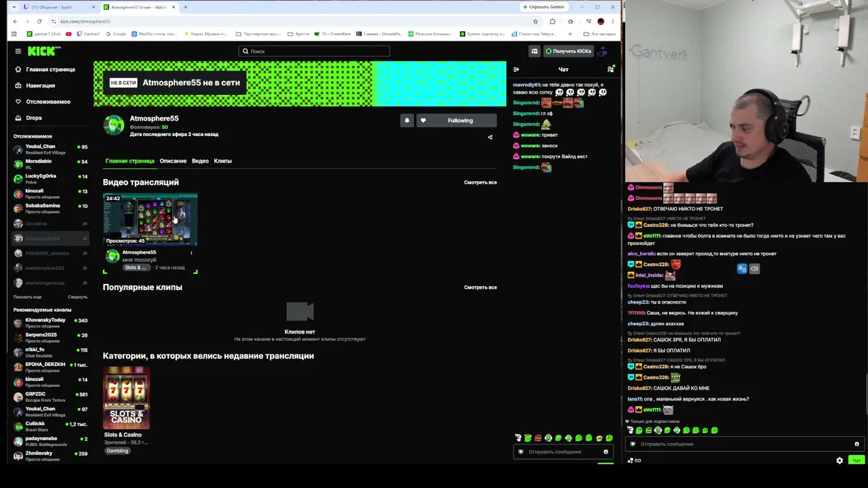
Task: Click the speaker icon in right chat
Action: [754, 269]
